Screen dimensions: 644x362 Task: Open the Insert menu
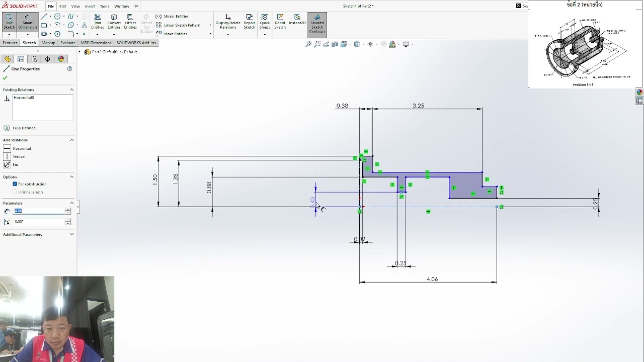[90, 6]
